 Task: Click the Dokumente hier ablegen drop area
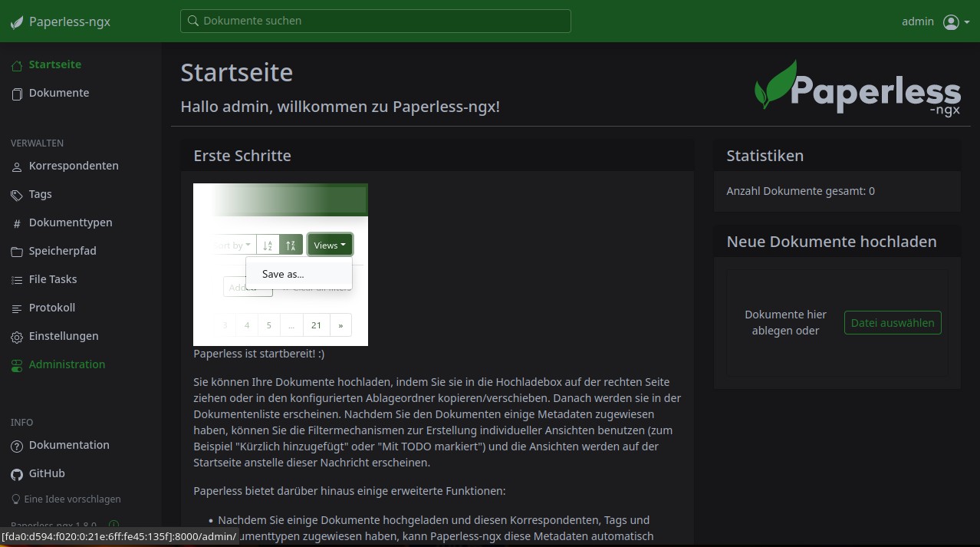tap(837, 323)
